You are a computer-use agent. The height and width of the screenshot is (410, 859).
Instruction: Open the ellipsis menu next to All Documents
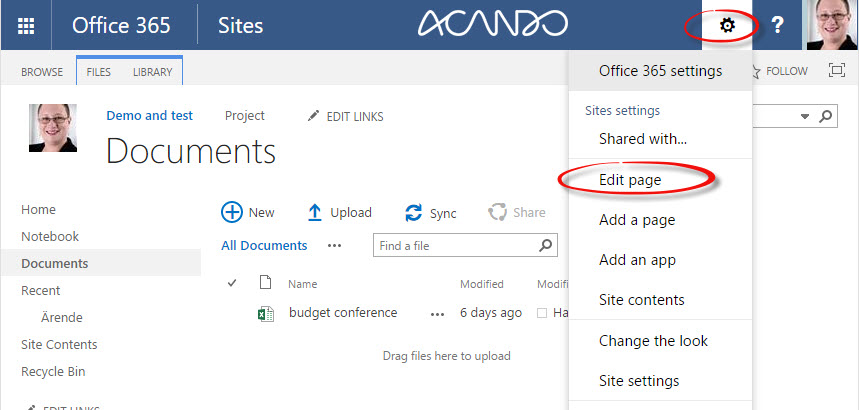[x=334, y=245]
